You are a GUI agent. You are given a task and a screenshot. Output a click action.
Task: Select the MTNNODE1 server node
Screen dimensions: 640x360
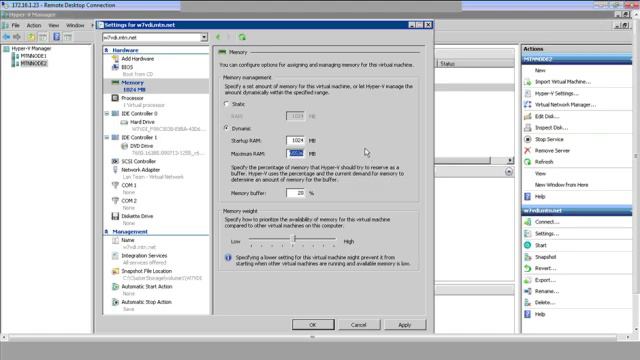tap(33, 56)
